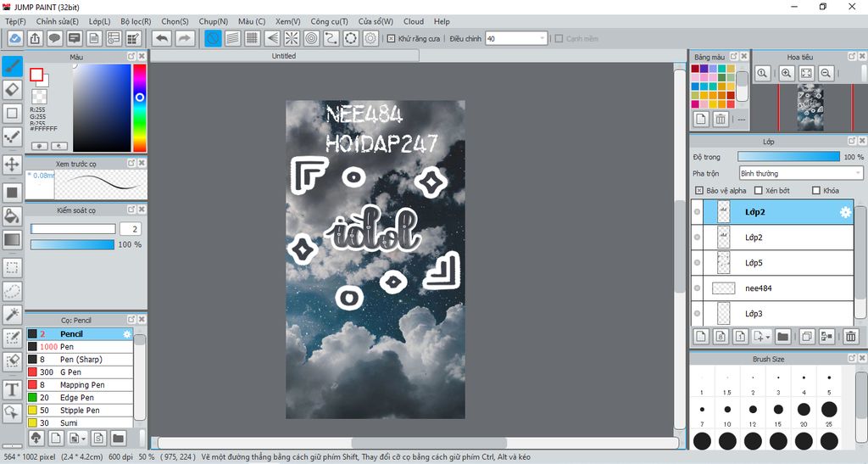
Task: Select the Select Eraser tool
Action: tap(12, 361)
